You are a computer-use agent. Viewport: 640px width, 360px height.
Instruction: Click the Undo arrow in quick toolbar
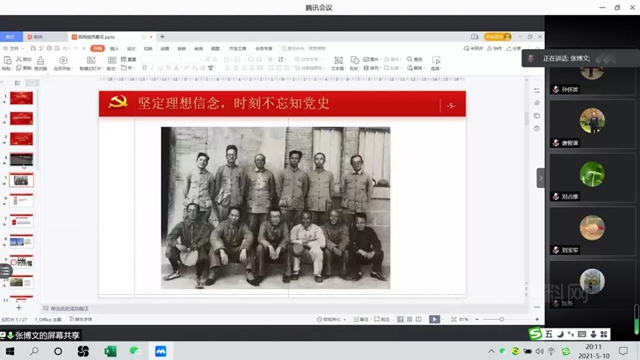click(66, 49)
